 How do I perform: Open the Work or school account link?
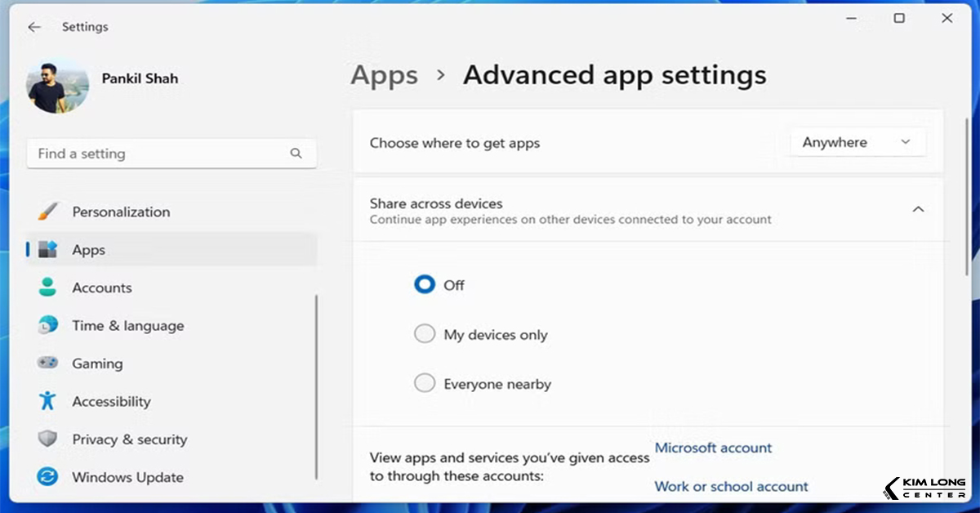tap(731, 486)
